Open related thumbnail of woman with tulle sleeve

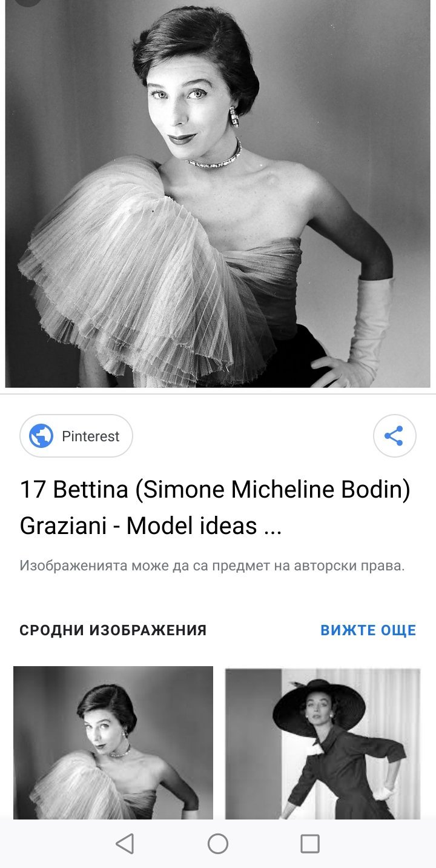[113, 743]
